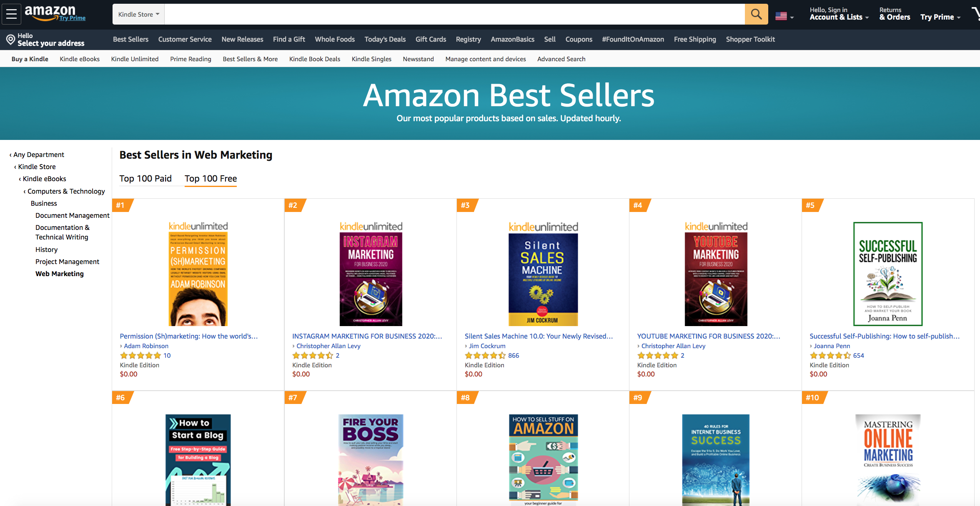Screen dimensions: 980x506
Task: Go back to Computers & Technology category
Action: 66,191
